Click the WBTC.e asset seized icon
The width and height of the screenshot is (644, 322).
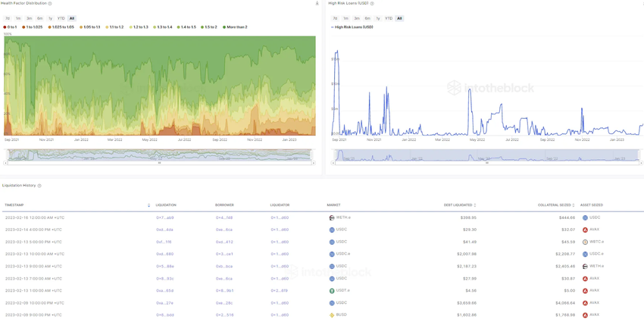click(585, 242)
